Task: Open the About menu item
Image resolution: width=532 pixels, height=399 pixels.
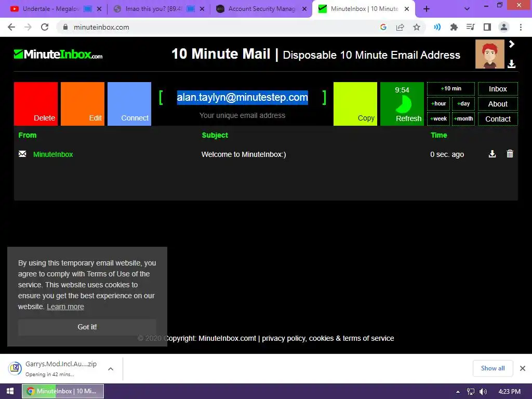Action: click(498, 104)
